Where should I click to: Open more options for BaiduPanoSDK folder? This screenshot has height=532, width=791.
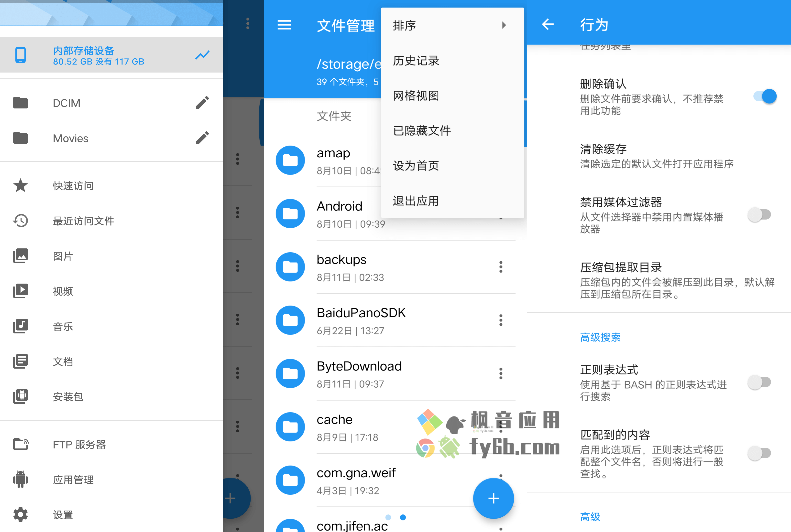(501, 320)
